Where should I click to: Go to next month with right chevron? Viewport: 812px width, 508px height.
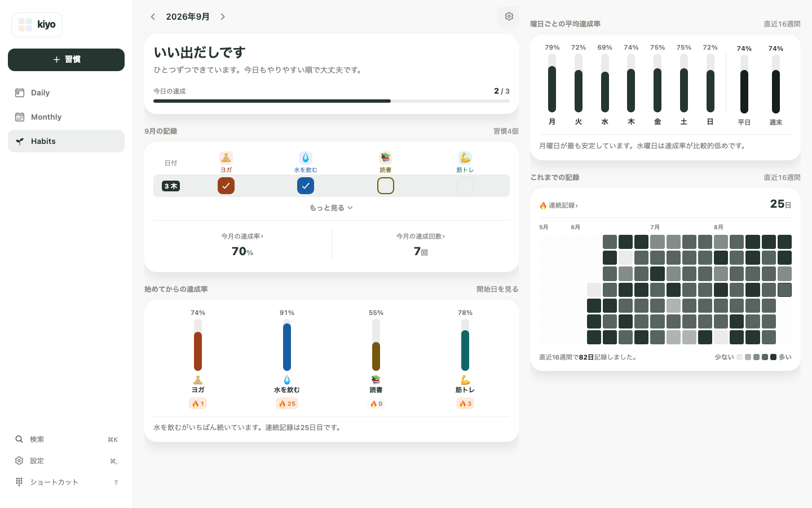[x=223, y=17]
